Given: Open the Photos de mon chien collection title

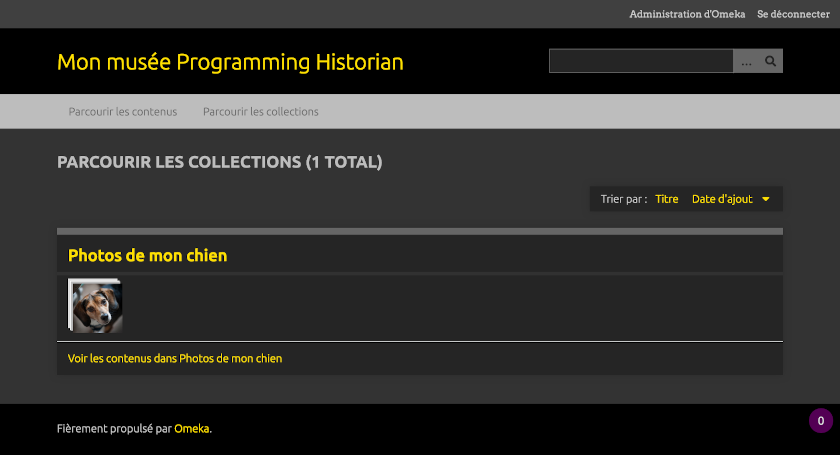Looking at the screenshot, I should 148,256.
